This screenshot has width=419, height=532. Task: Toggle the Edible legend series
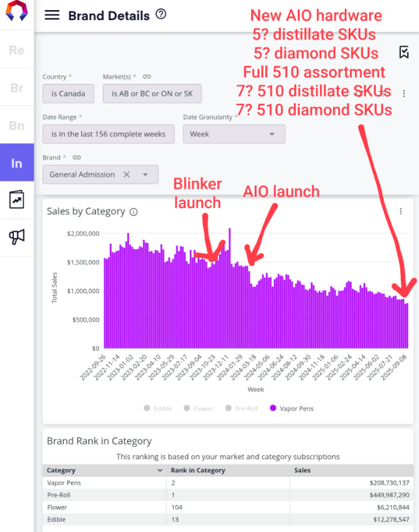pos(158,408)
